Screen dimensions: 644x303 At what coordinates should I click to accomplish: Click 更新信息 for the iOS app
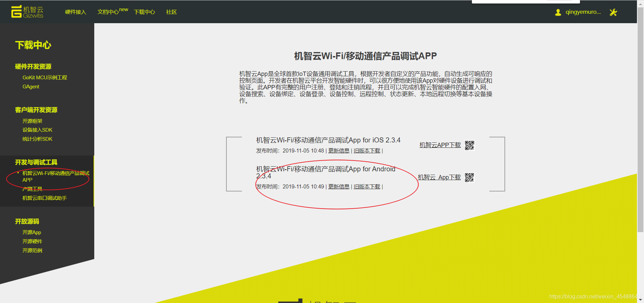[x=339, y=151]
